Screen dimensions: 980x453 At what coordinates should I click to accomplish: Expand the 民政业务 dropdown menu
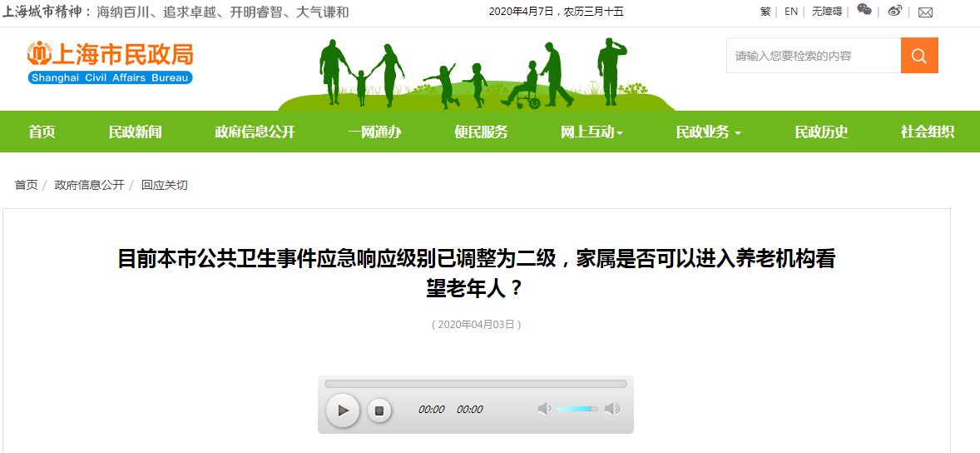coord(709,132)
